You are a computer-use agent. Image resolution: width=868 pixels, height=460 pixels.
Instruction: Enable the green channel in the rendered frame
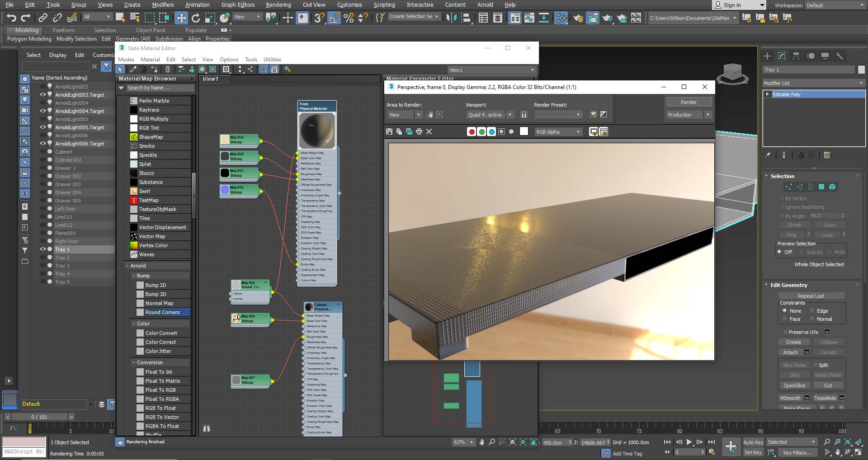click(481, 131)
